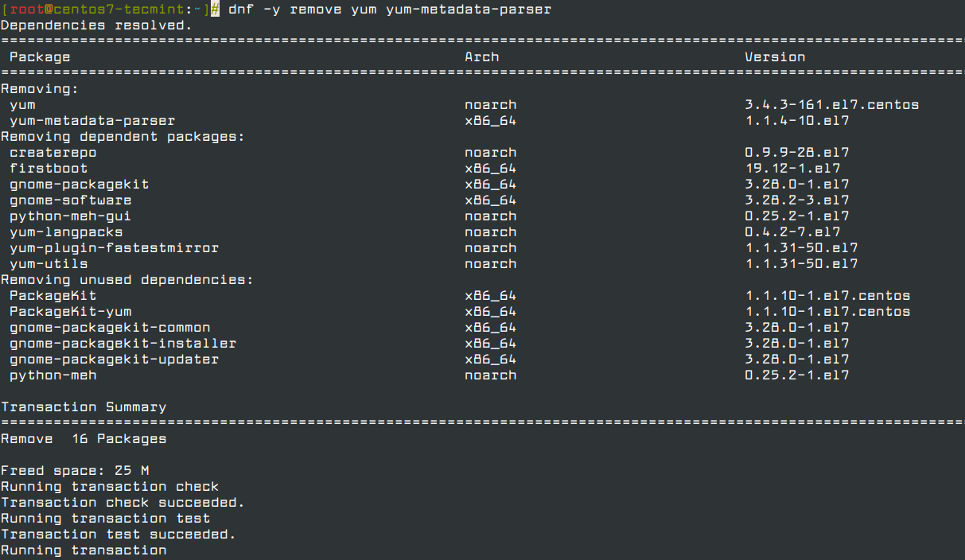Click the 'Running transaction test' line
This screenshot has width=965, height=560.
(105, 519)
